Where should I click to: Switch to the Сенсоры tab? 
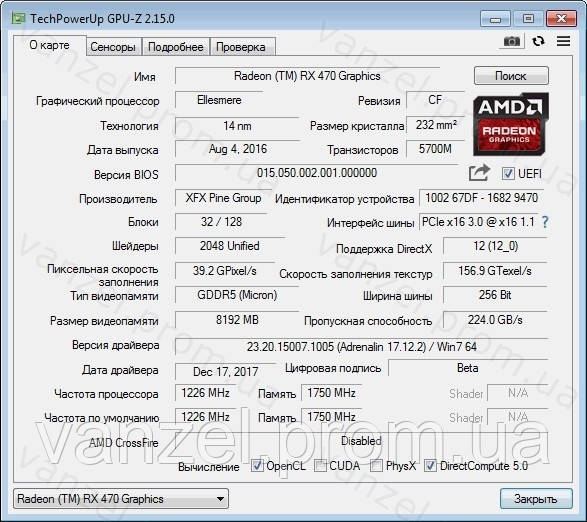pos(113,47)
